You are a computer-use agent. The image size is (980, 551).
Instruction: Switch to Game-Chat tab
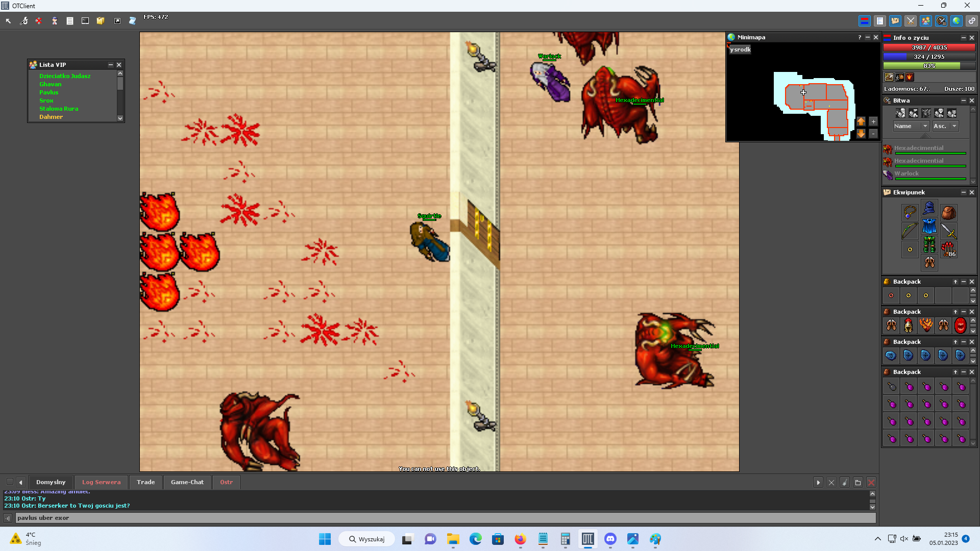[x=187, y=482]
